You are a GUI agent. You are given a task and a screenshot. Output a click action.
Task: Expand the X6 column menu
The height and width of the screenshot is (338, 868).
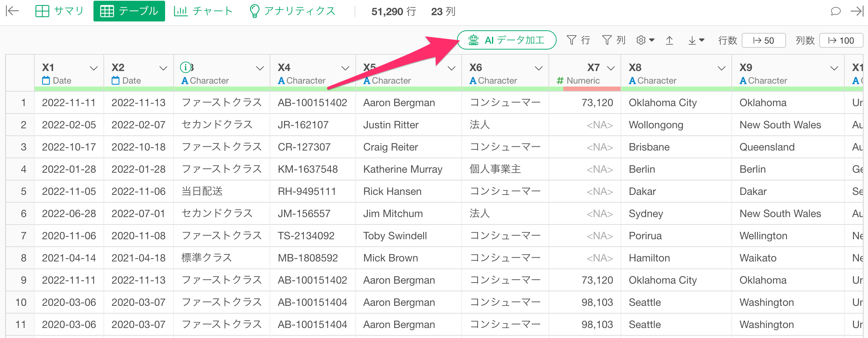(539, 68)
